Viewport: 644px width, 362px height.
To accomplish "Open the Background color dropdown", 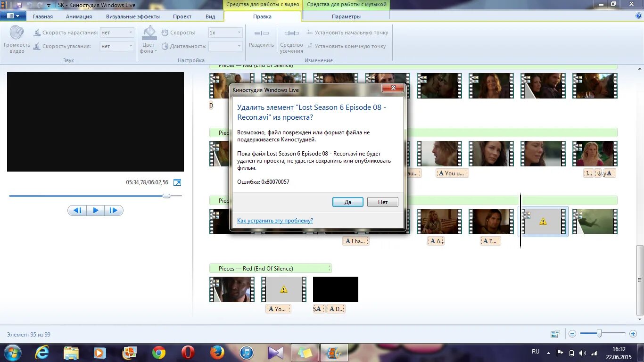I will pyautogui.click(x=149, y=40).
